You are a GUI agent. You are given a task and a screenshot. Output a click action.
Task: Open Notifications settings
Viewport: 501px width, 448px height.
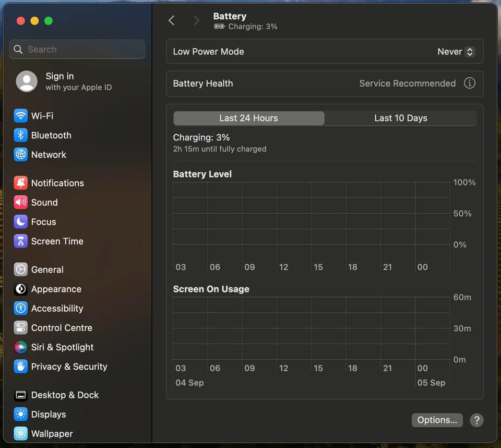pos(20,183)
